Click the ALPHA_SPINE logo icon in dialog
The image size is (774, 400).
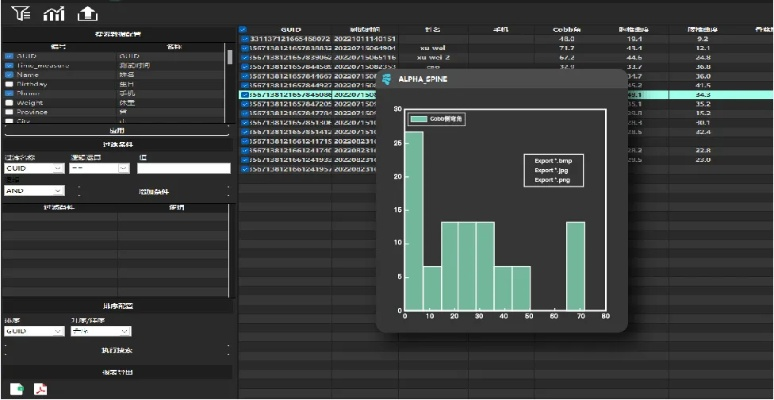(x=386, y=78)
